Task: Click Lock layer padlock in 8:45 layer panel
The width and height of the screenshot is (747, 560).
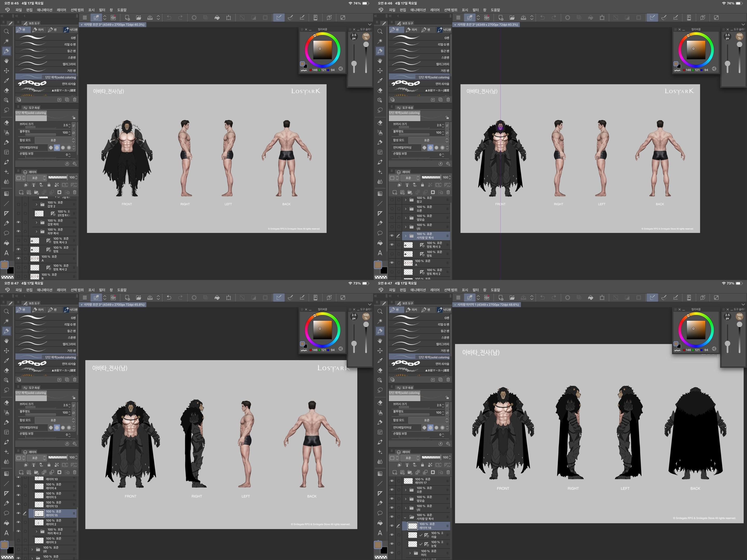Action: click(x=49, y=185)
